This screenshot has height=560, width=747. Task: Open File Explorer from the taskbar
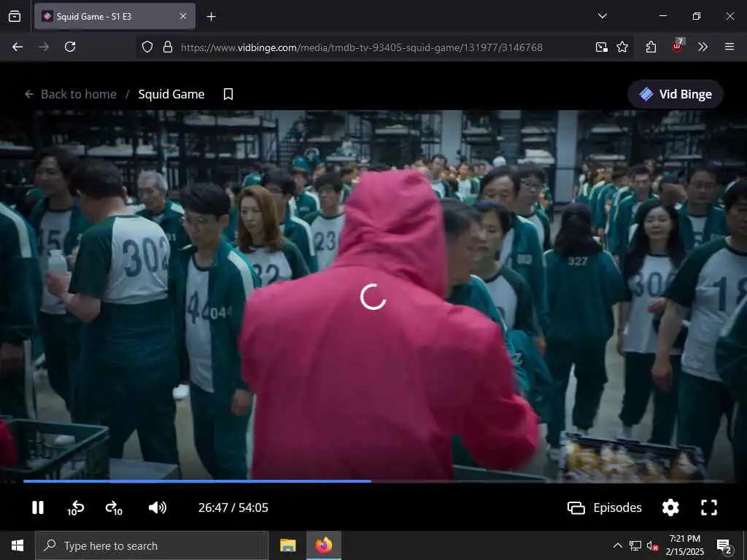tap(287, 545)
